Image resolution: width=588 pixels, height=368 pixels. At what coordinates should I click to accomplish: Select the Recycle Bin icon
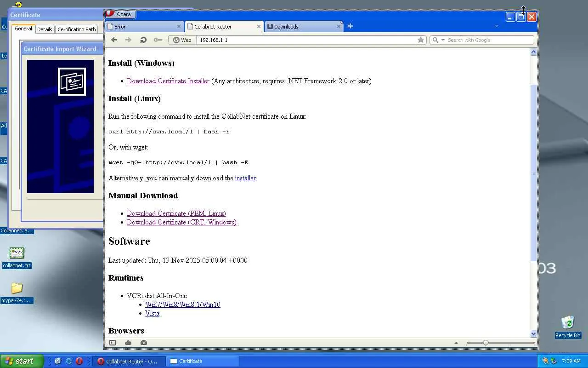(x=568, y=327)
